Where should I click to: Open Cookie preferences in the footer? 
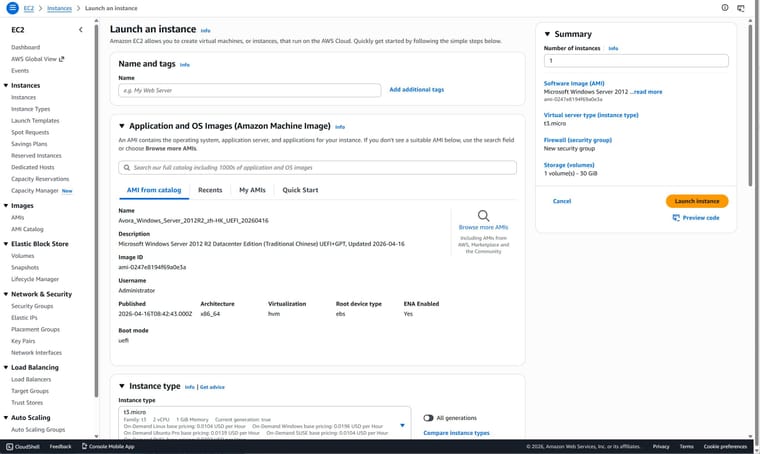point(725,446)
